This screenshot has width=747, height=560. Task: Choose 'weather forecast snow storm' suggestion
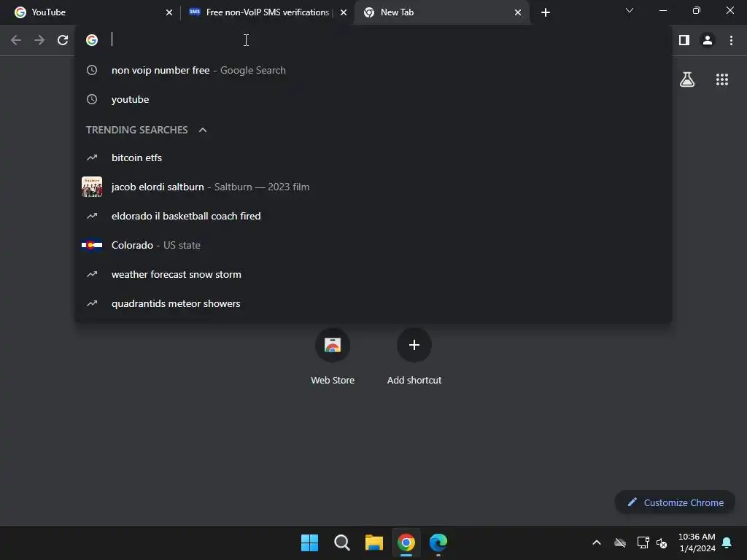tap(373, 274)
